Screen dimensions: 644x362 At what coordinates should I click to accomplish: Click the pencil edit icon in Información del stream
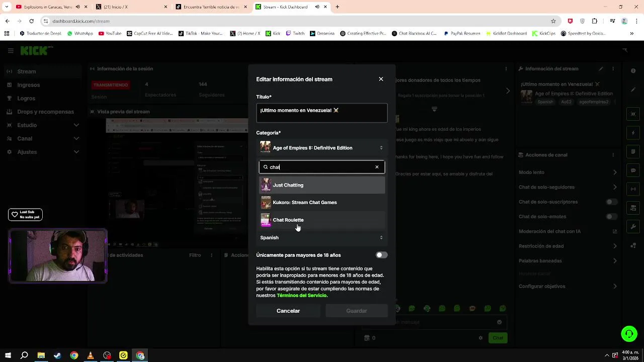coord(601,69)
